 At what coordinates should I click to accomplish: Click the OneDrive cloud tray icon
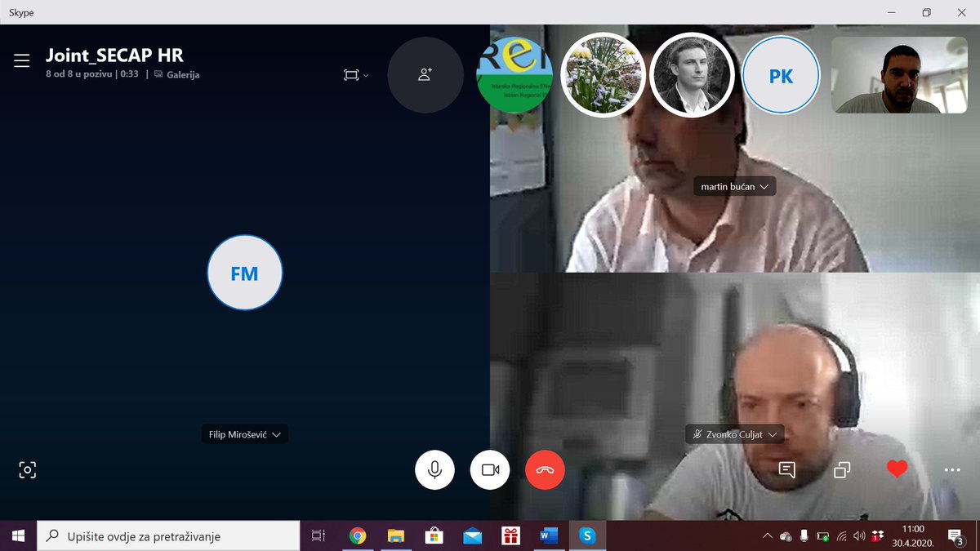pyautogui.click(x=786, y=536)
